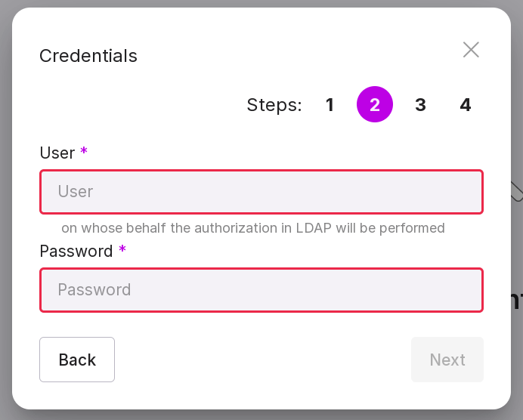Click the LDAP authorization helper text

(253, 228)
